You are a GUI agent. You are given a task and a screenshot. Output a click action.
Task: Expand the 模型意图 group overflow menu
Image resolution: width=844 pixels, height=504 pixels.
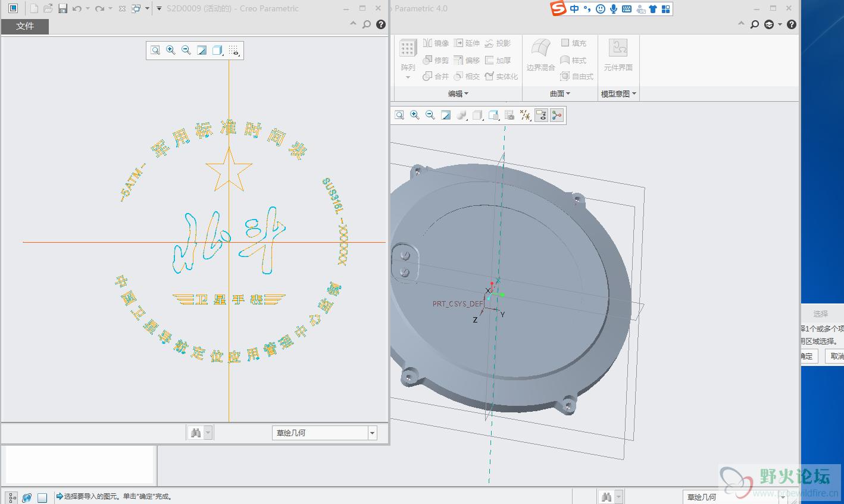(x=618, y=93)
